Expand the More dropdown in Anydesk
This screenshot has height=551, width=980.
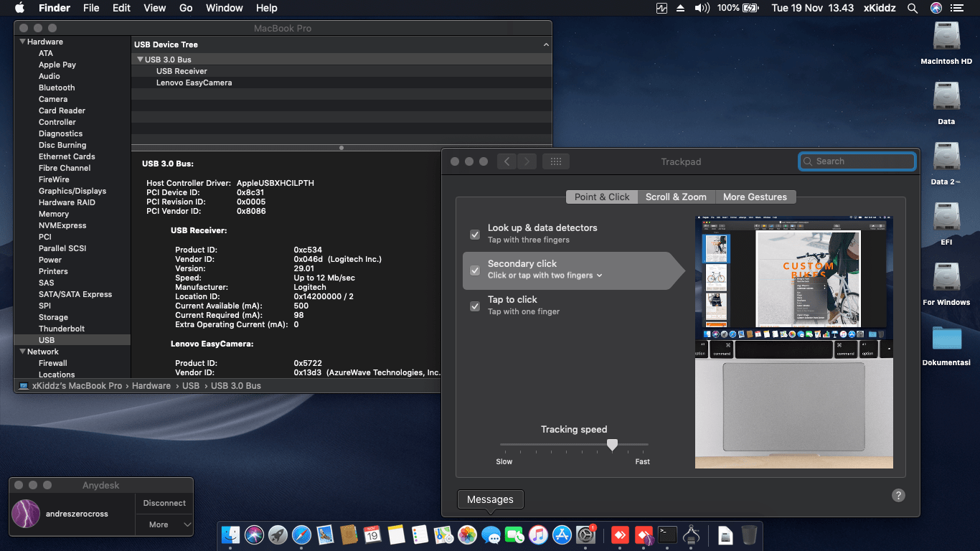click(164, 524)
